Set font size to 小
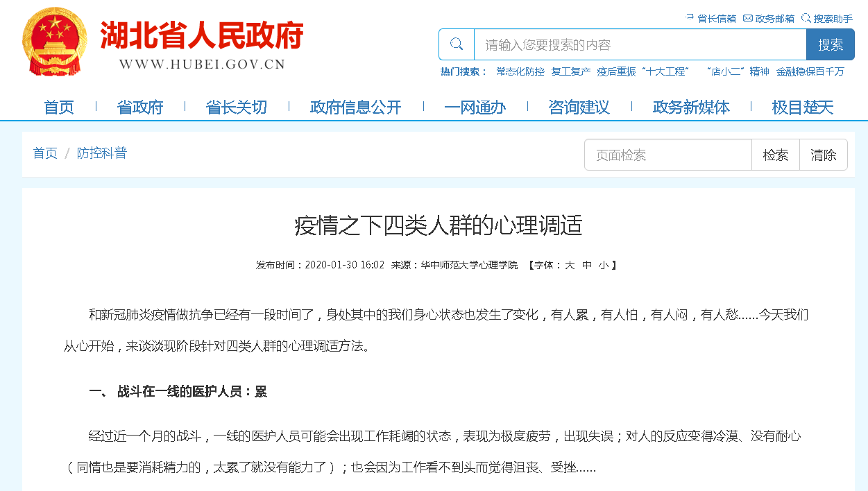This screenshot has width=868, height=491. point(604,265)
